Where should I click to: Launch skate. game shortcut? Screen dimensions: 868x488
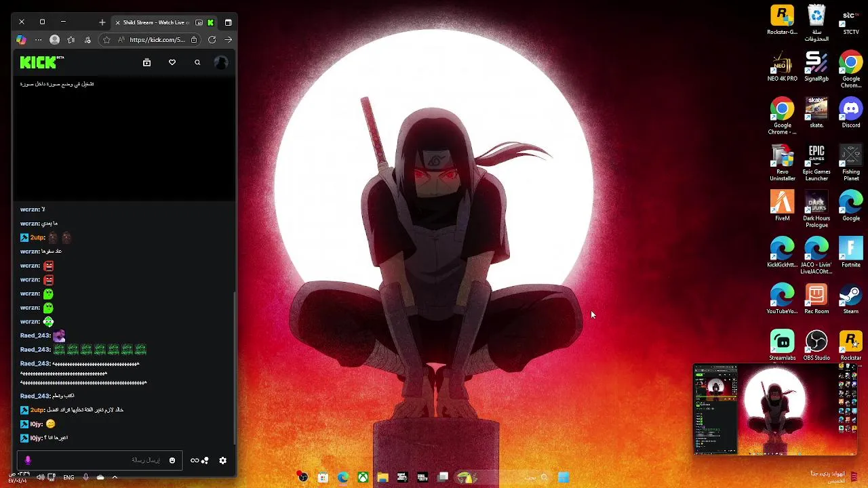tap(816, 113)
